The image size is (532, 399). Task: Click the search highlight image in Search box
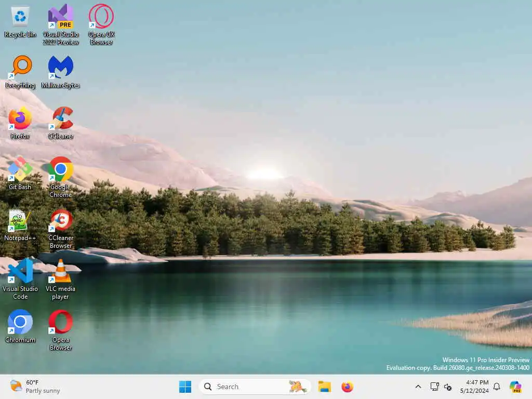(x=297, y=387)
